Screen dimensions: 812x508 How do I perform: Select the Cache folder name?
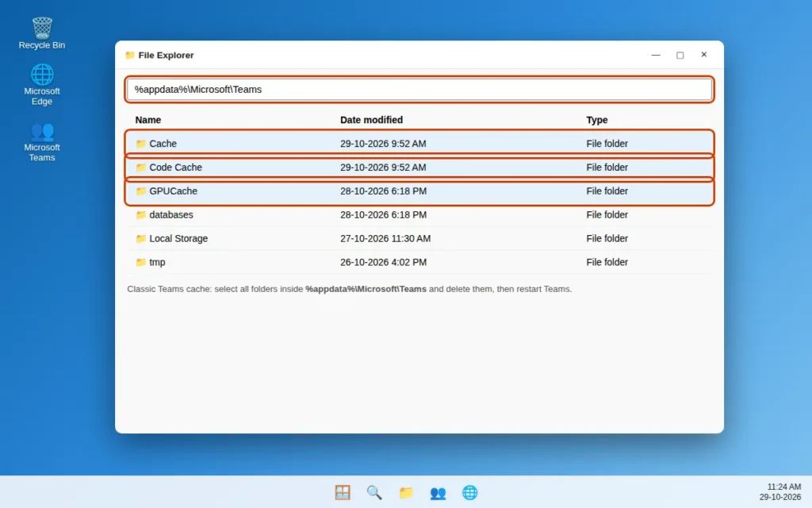(163, 144)
